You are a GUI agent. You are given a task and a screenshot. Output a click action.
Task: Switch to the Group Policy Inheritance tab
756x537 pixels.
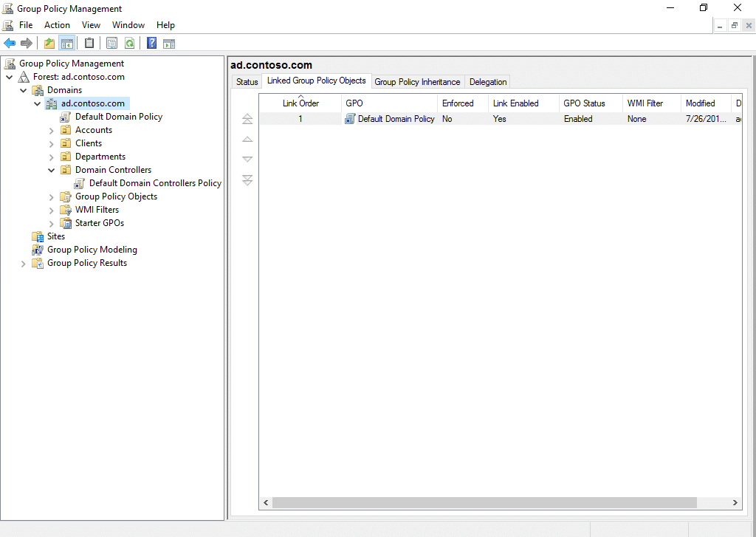[418, 81]
